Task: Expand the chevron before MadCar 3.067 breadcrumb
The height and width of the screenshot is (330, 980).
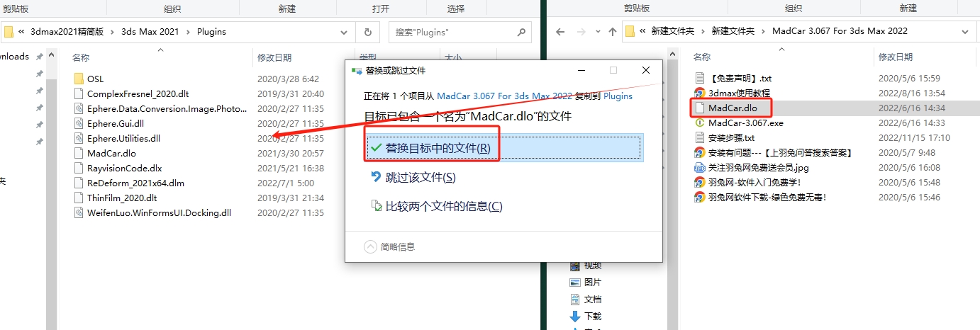Action: coord(764,32)
